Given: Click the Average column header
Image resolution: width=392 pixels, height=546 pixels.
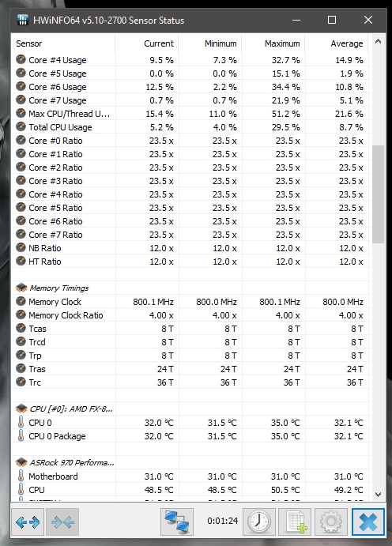Looking at the screenshot, I should pyautogui.click(x=337, y=43).
